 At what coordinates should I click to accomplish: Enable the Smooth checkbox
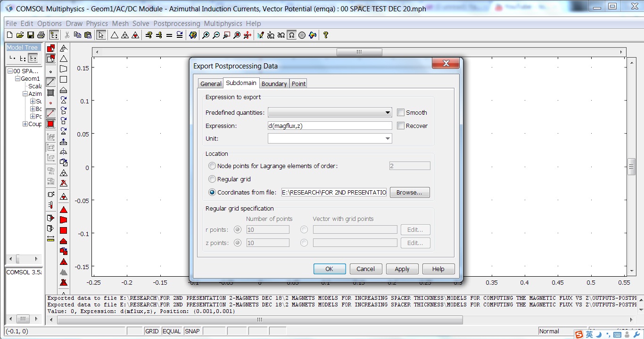coord(401,112)
